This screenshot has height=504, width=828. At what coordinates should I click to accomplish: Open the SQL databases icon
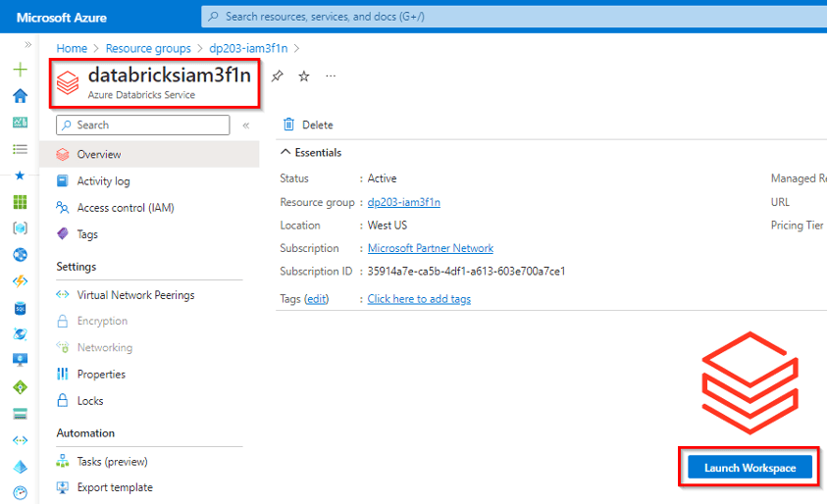pos(20,308)
